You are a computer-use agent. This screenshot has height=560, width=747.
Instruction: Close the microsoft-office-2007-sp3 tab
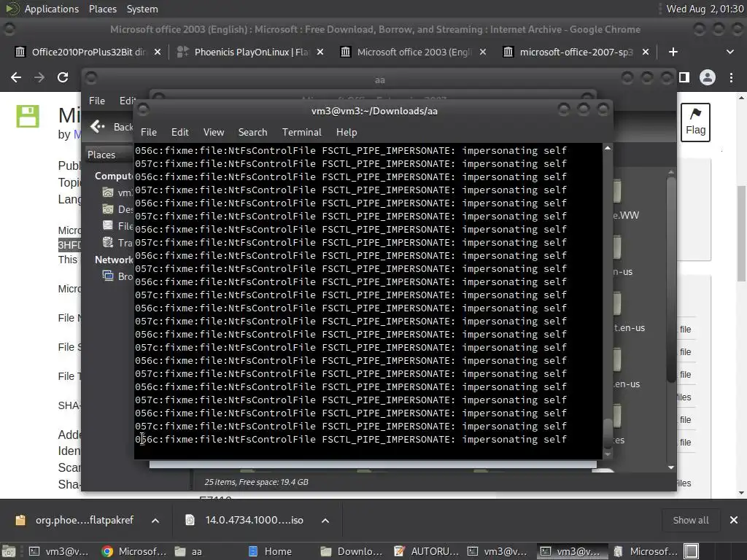(646, 52)
